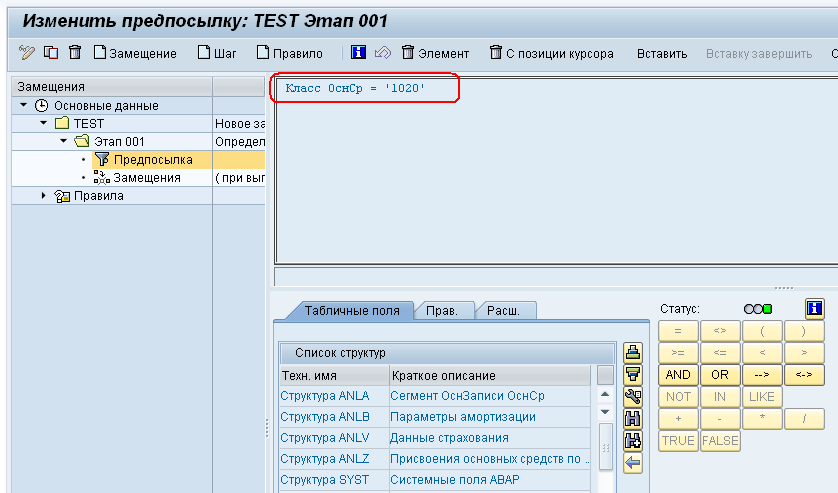Click the info icon next to Статус

click(814, 309)
